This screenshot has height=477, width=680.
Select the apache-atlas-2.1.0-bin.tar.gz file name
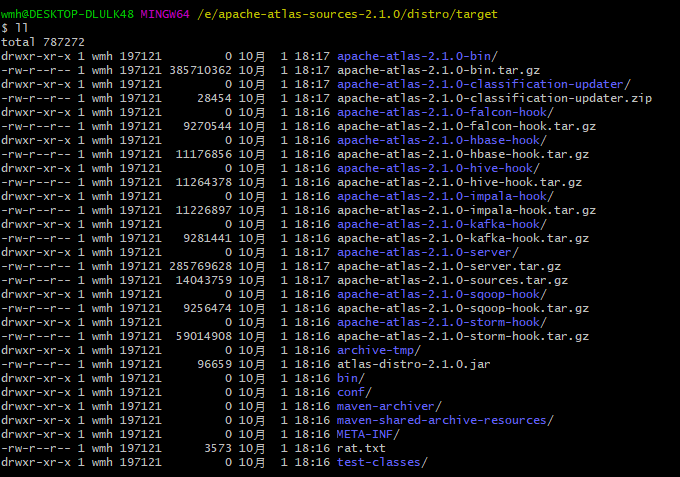(x=438, y=70)
